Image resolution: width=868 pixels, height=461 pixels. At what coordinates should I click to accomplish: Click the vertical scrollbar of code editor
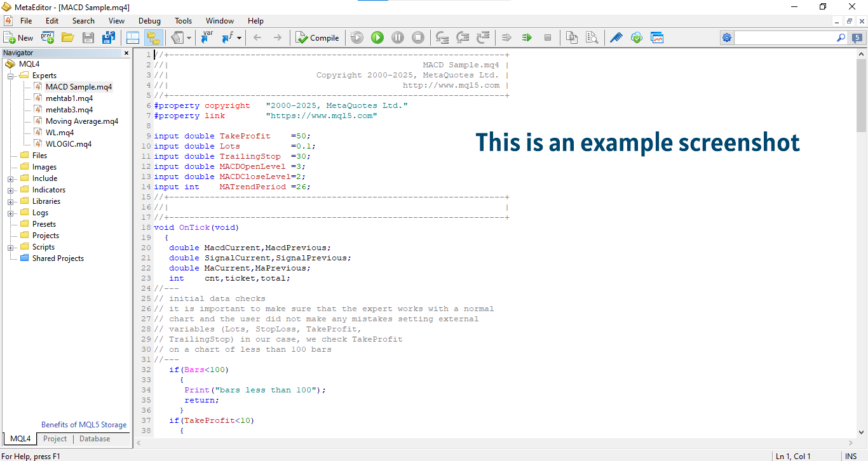point(861,254)
